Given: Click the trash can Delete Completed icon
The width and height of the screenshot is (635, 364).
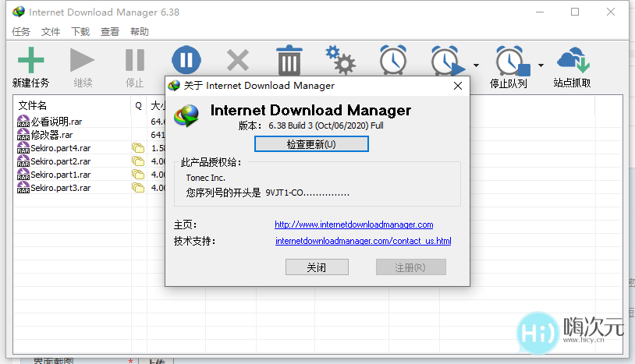Looking at the screenshot, I should tap(289, 60).
